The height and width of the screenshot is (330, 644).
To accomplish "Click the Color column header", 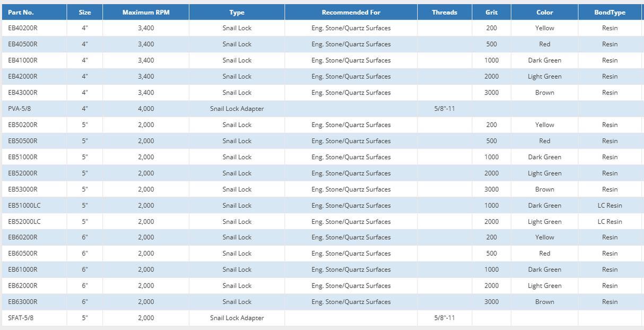I will (544, 12).
